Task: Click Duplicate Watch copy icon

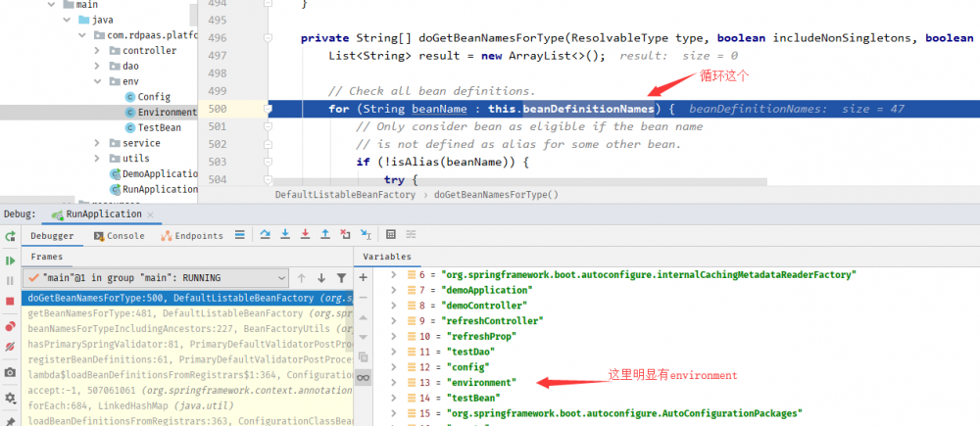Action: click(364, 357)
